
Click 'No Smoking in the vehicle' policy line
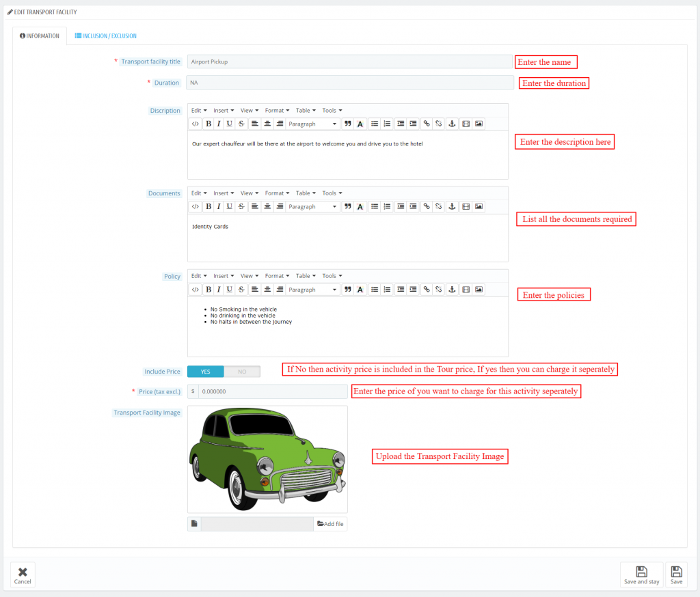[x=243, y=309]
